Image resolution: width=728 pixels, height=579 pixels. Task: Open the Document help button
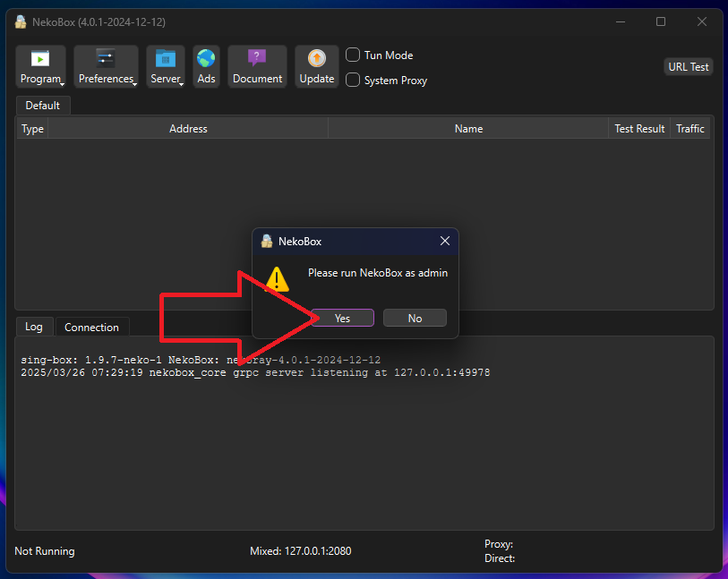[x=257, y=67]
